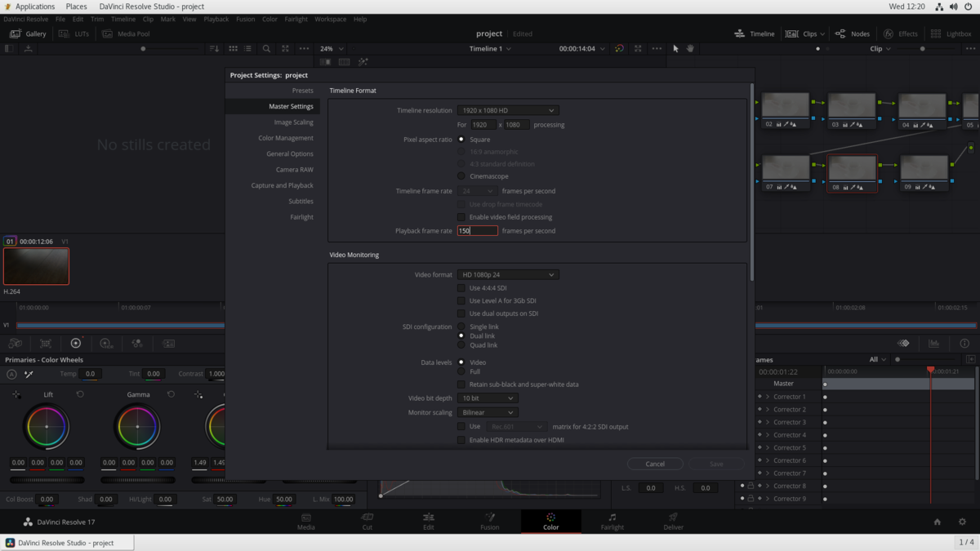980x551 pixels.
Task: Check Use Level A for 3Gb SDI
Action: click(x=461, y=300)
